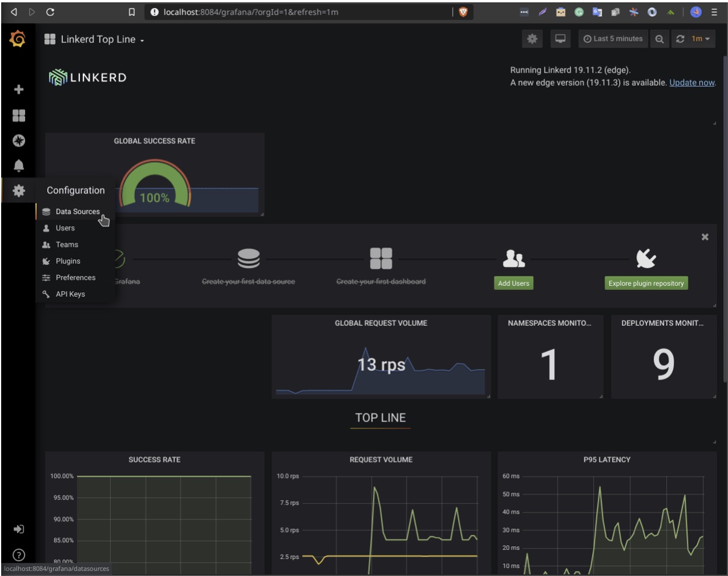The height and width of the screenshot is (576, 728).
Task: Open the Deployments Monit... panel title menu
Action: 663,323
